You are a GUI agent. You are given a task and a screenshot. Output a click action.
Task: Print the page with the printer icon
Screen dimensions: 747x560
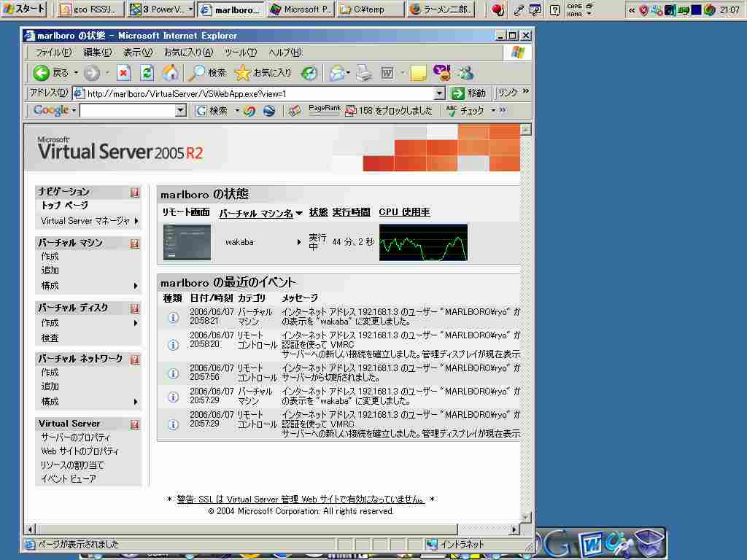(364, 73)
